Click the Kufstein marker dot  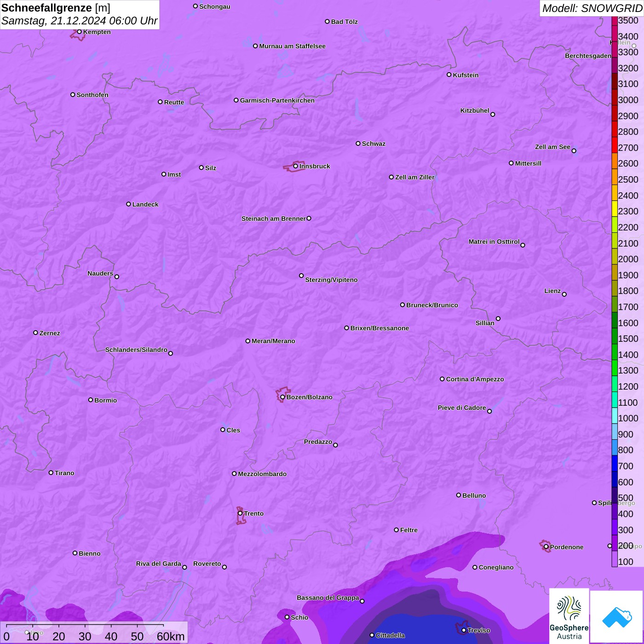[x=449, y=75]
